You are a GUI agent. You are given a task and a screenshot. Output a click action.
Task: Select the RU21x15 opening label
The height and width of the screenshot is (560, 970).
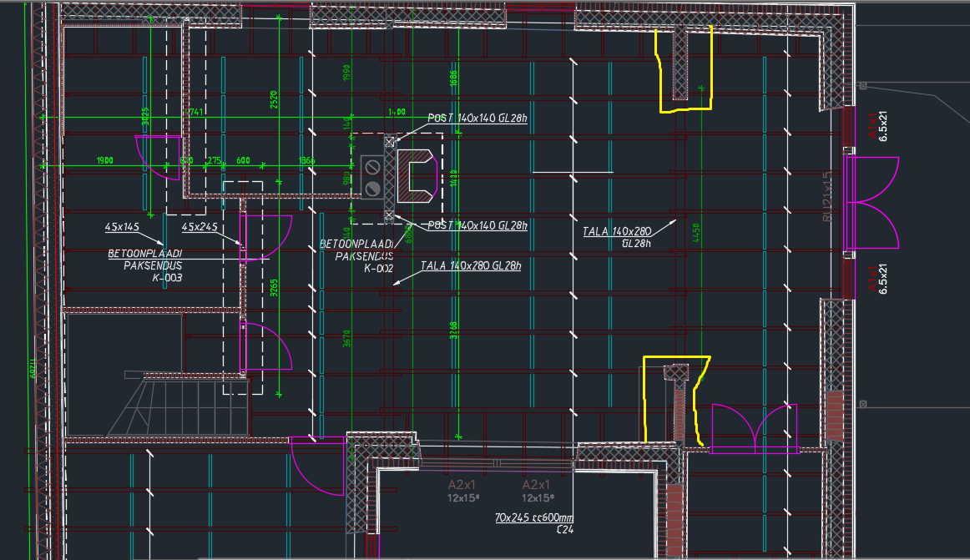(x=827, y=197)
